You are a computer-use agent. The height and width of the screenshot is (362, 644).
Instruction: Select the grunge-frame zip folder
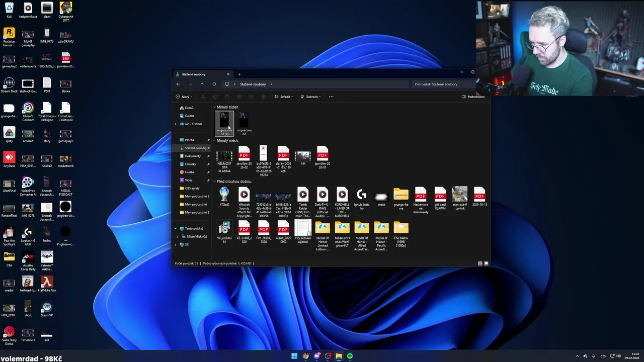pos(401,199)
